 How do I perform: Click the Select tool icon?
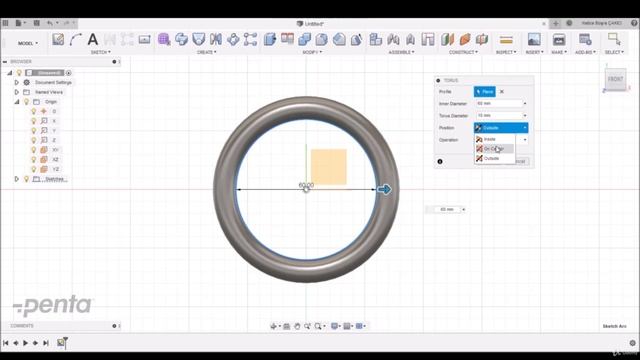point(614,39)
